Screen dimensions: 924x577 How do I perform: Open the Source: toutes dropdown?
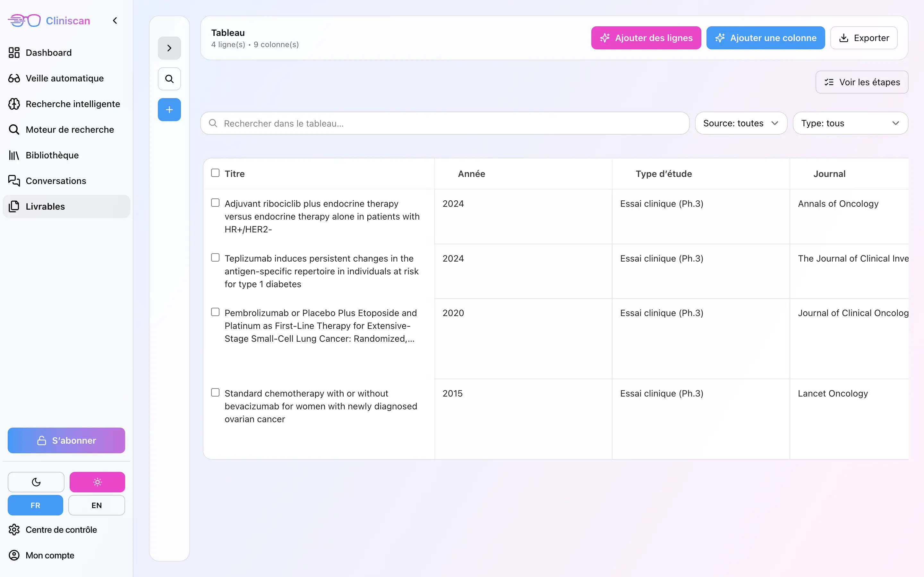pos(741,123)
